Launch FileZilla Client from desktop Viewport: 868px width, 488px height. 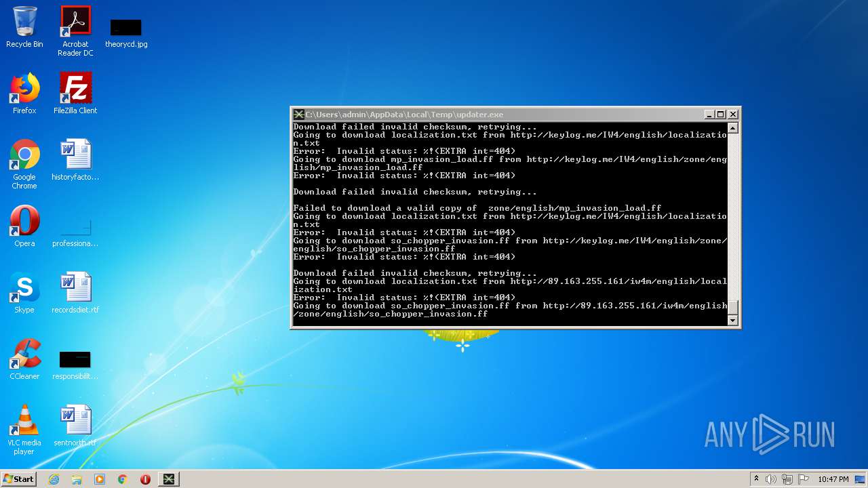pyautogui.click(x=75, y=94)
